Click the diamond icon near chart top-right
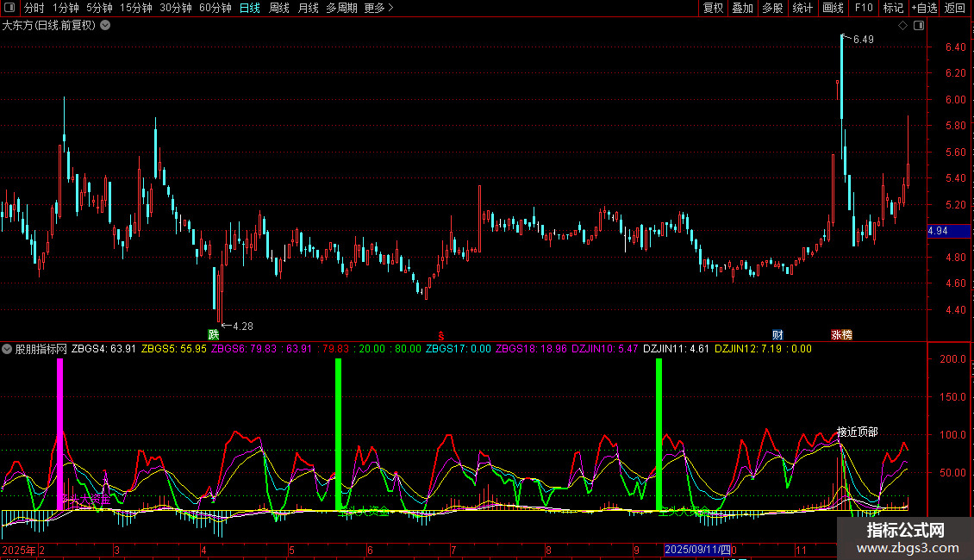This screenshot has height=560, width=974. point(902,26)
